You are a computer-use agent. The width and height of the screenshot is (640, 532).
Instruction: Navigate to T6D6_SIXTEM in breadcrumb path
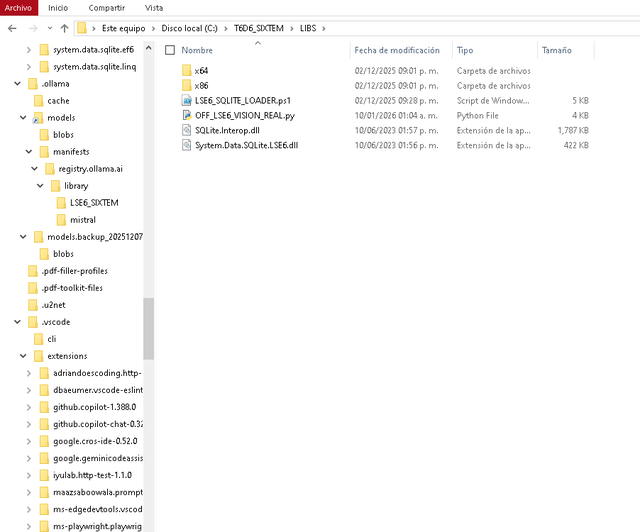[x=259, y=28]
